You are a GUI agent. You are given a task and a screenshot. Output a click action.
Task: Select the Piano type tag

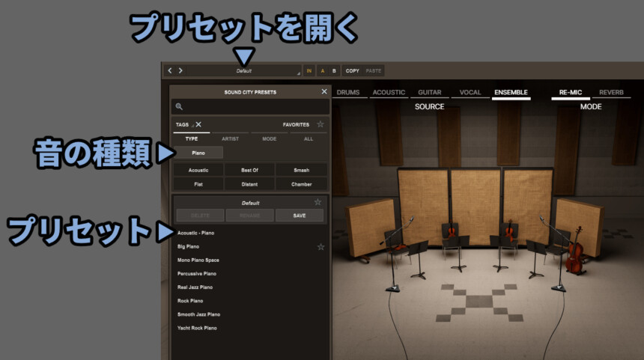(x=198, y=153)
